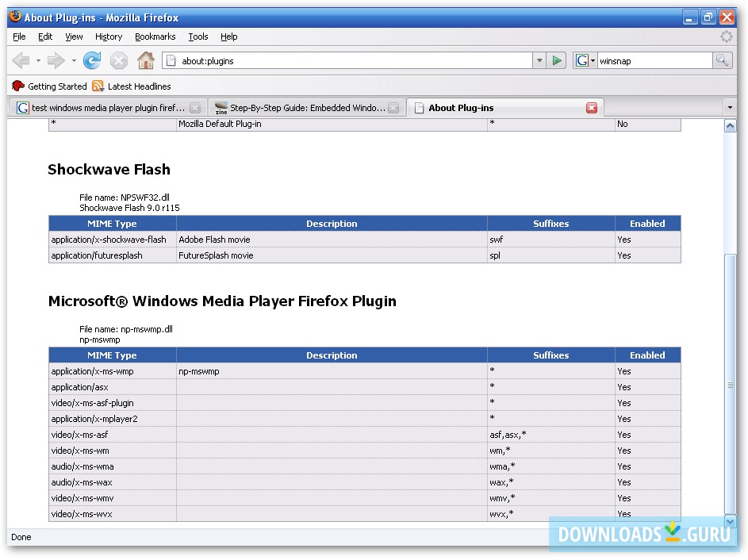The width and height of the screenshot is (748, 560).
Task: Select the Stop loading icon
Action: pyautogui.click(x=119, y=59)
